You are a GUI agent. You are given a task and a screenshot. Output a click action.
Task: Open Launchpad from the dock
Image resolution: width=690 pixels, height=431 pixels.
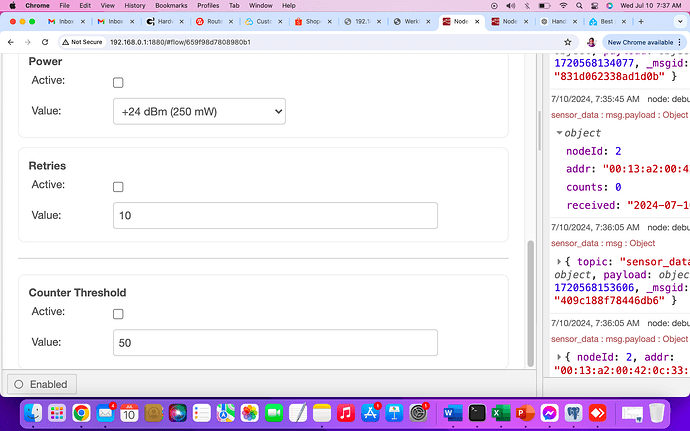click(57, 411)
